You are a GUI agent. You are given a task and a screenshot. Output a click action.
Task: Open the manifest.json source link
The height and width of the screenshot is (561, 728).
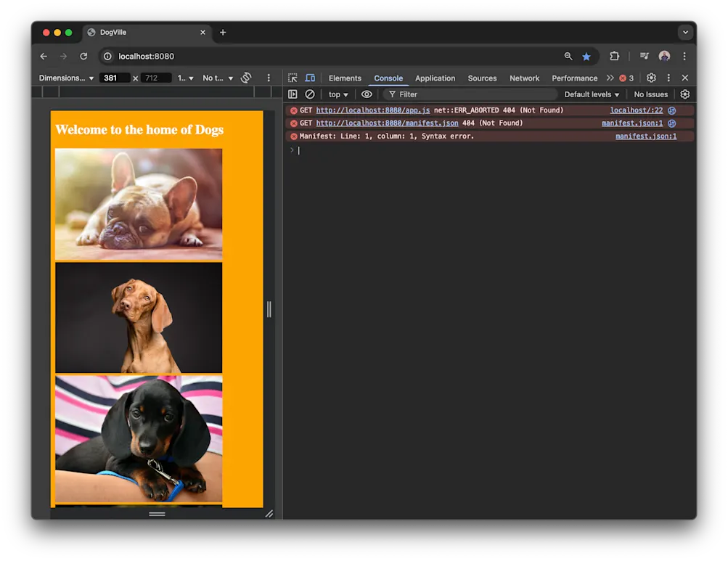coord(630,123)
